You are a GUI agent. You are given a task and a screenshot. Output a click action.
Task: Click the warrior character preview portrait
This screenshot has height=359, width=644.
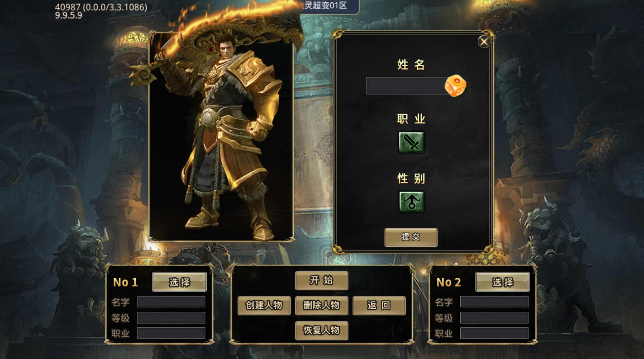click(x=221, y=137)
